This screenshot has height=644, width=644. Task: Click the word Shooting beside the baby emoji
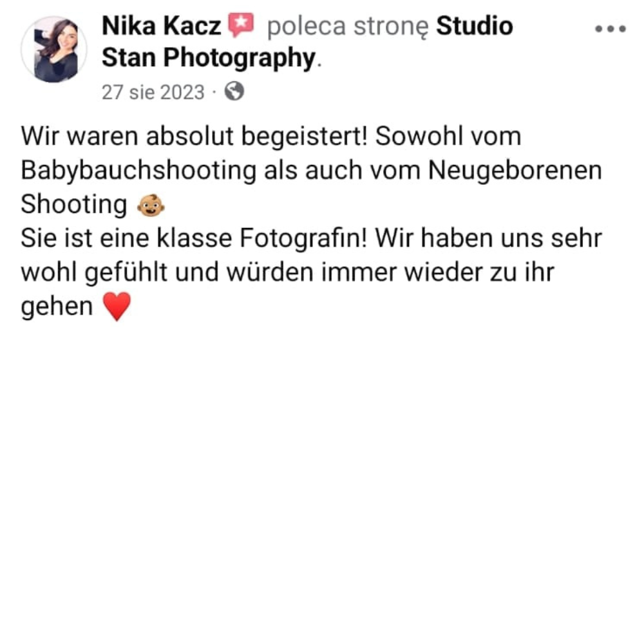click(x=74, y=205)
